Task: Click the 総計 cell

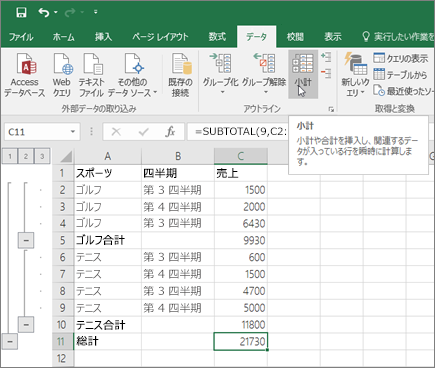Action: point(108,341)
